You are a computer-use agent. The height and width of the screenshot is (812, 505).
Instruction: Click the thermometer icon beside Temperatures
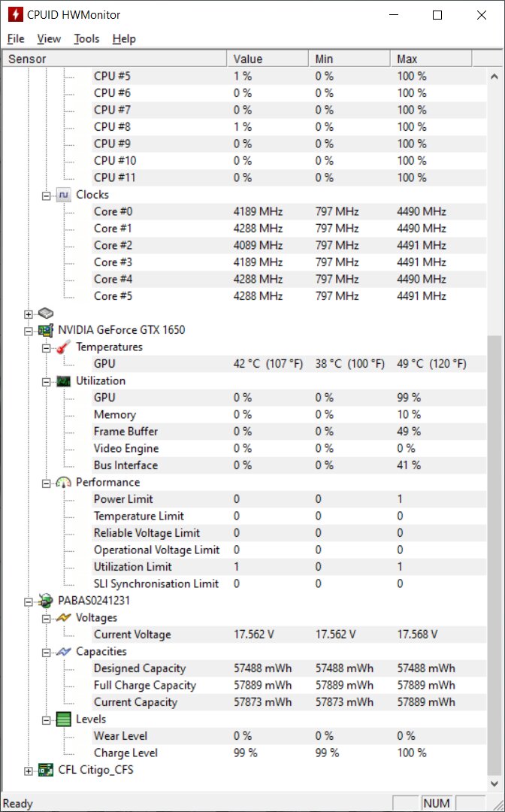click(64, 347)
